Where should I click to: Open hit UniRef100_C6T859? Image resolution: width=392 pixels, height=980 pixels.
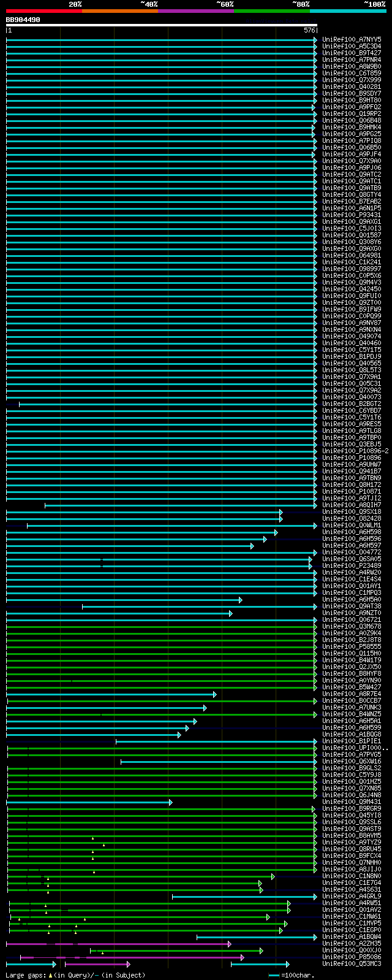(x=352, y=73)
